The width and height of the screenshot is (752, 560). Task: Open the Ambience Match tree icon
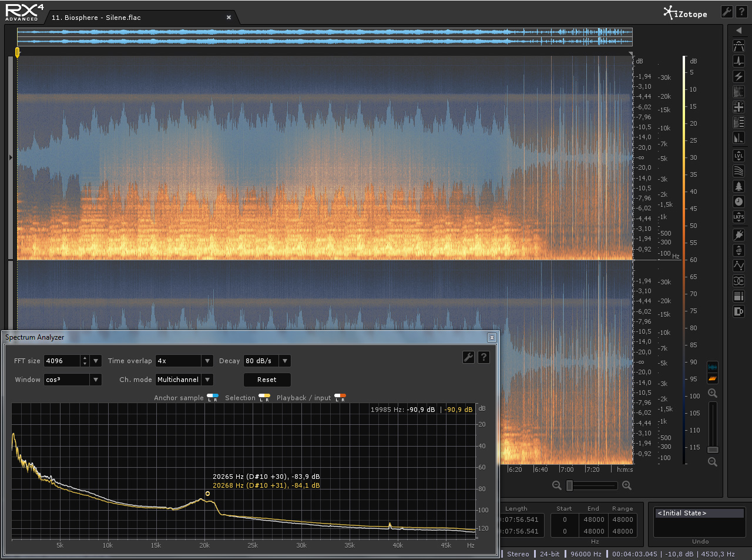(x=738, y=186)
